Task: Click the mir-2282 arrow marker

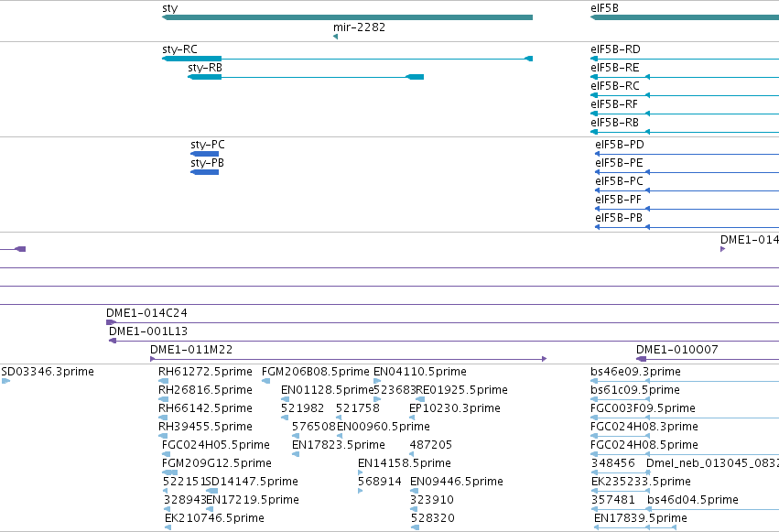Action: (x=335, y=37)
